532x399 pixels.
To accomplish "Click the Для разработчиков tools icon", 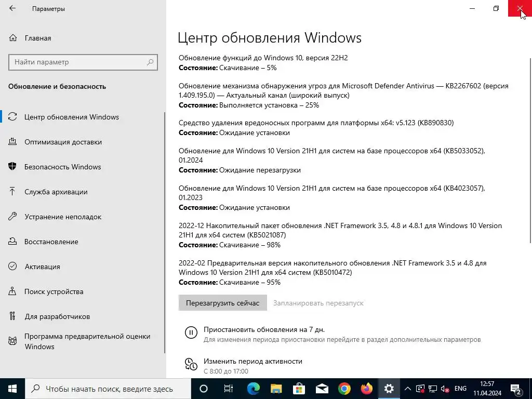I will pyautogui.click(x=12, y=316).
